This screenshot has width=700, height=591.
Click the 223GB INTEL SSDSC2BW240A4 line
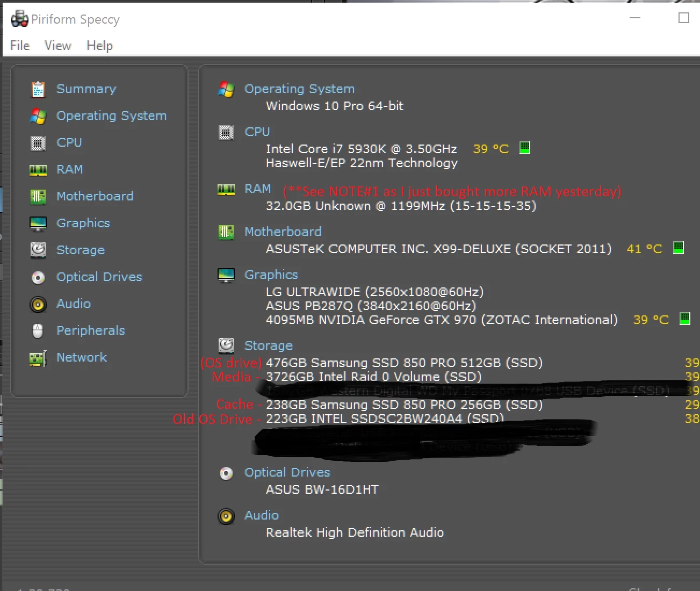click(x=385, y=419)
